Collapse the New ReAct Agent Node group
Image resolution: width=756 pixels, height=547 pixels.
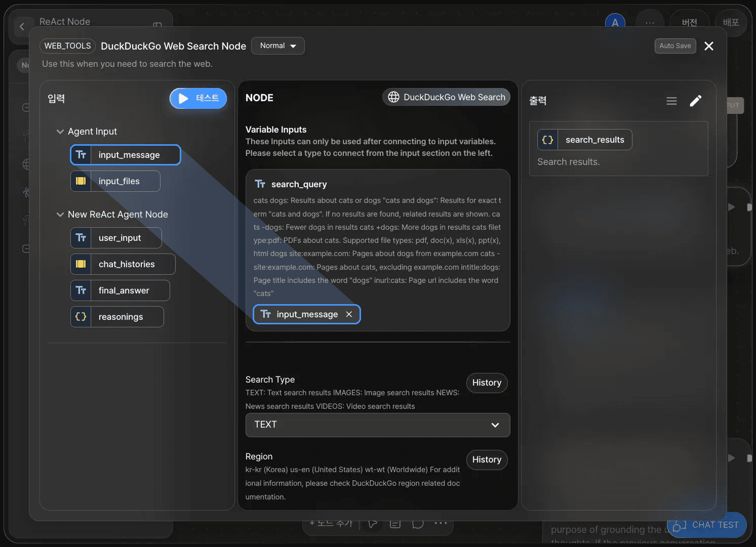click(60, 215)
